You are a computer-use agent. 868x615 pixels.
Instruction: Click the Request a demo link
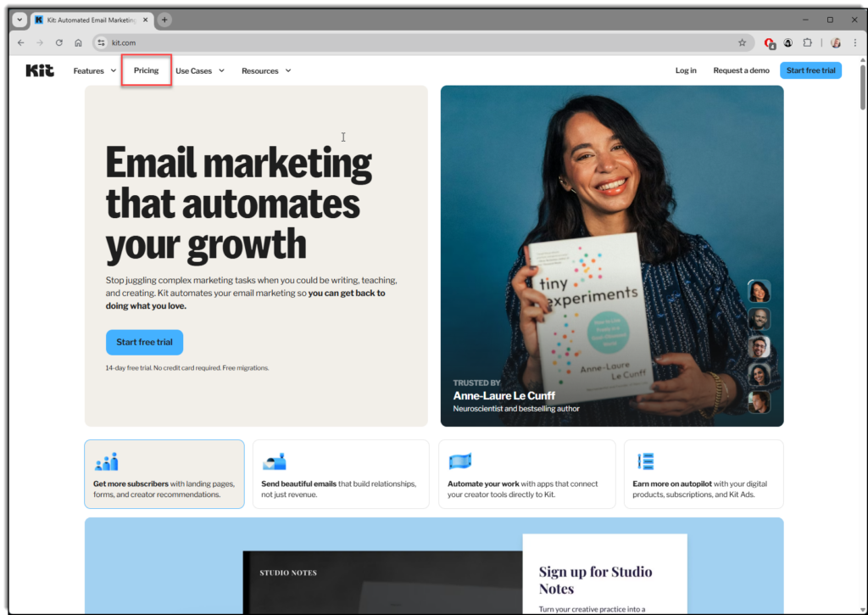pos(741,70)
